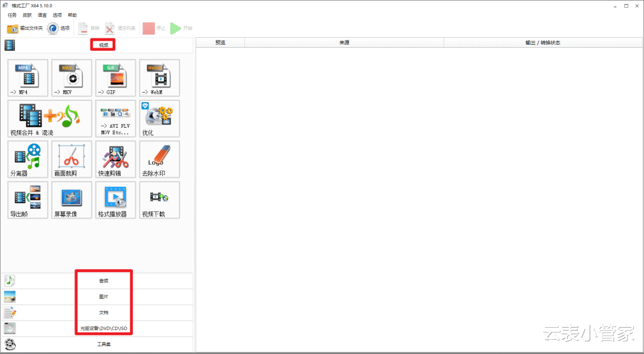The width and height of the screenshot is (644, 354).
Task: Maximize the Format Factory window
Action: [x=626, y=6]
